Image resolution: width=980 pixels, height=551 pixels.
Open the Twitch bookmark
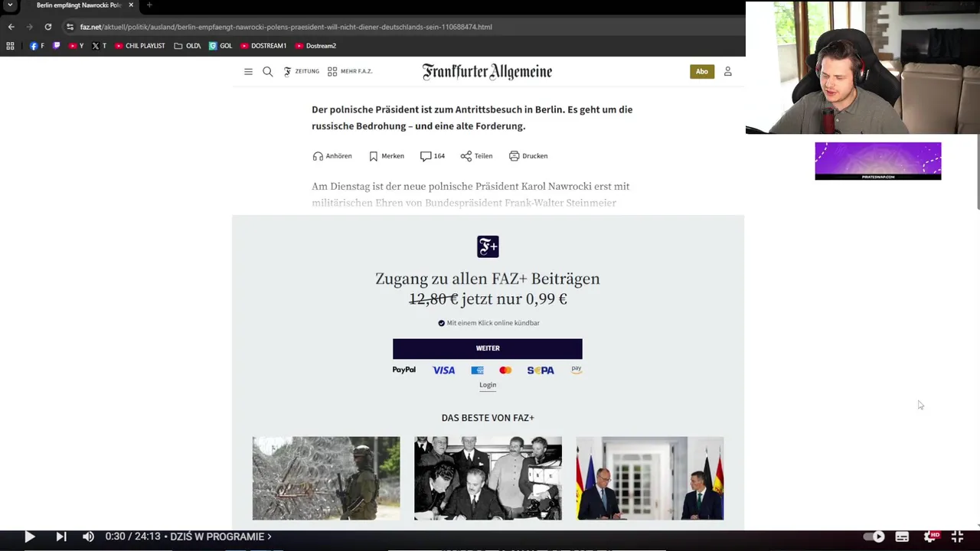[56, 46]
